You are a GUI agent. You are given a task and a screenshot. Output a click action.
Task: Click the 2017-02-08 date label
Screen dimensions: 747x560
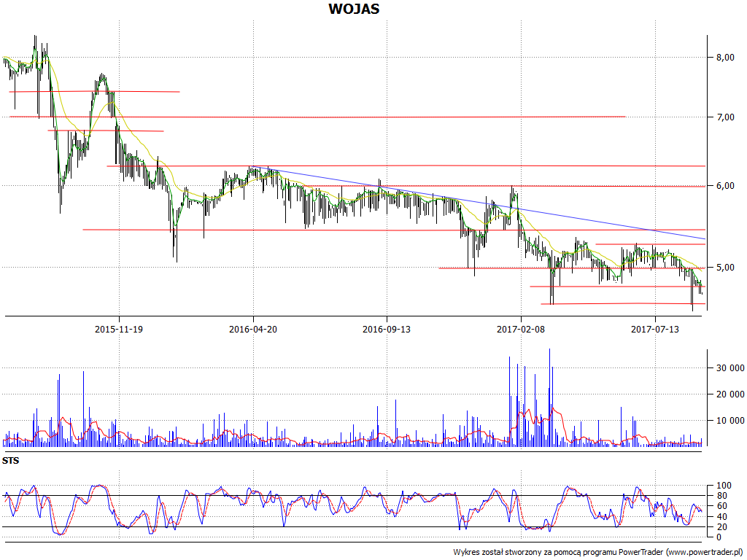(x=521, y=329)
